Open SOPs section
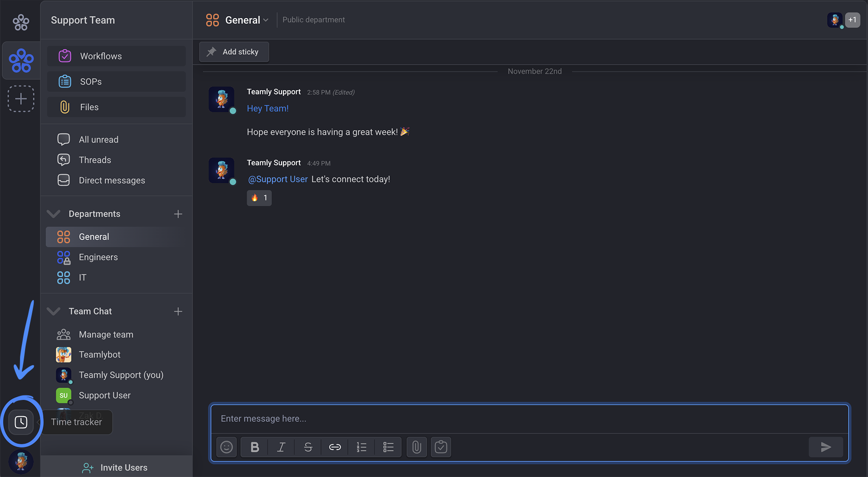The width and height of the screenshot is (868, 477). [x=116, y=82]
